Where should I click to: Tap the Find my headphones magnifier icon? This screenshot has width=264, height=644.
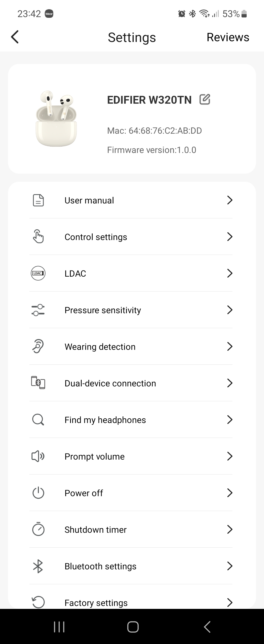point(38,420)
